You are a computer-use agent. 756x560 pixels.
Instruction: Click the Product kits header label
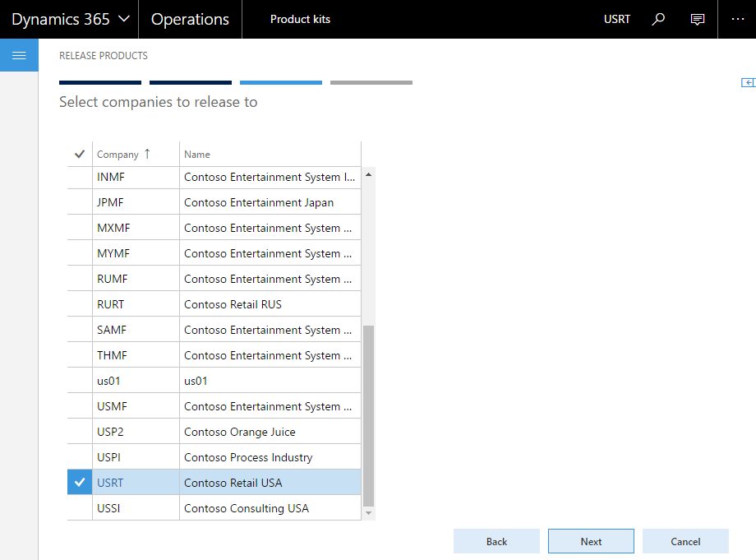point(300,19)
